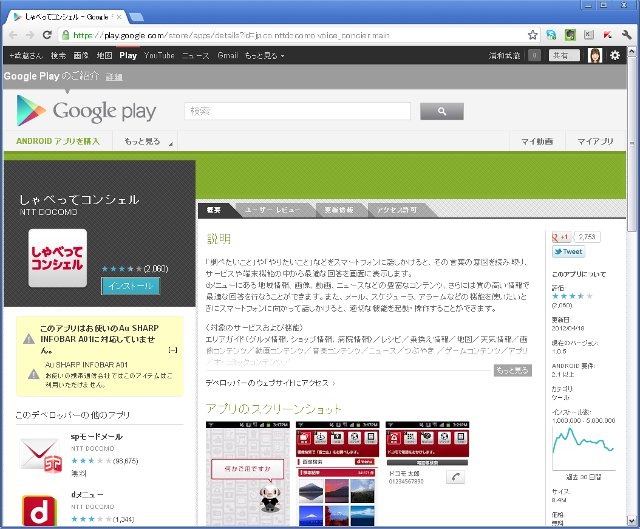Open the dメニュー title link

pos(87,495)
